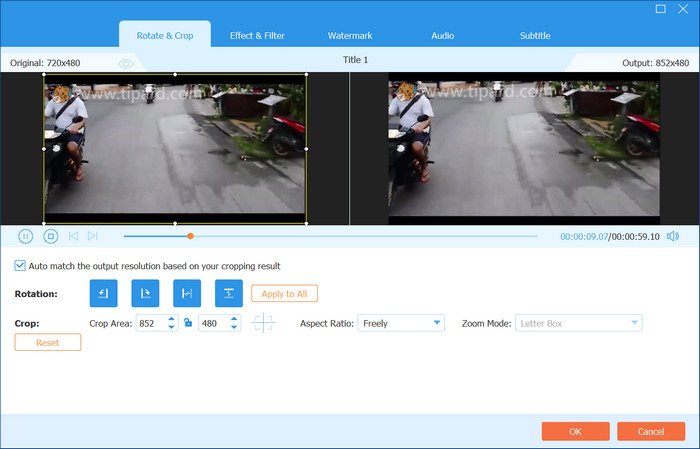Confirm with the OK button
700x449 pixels.
click(x=575, y=431)
